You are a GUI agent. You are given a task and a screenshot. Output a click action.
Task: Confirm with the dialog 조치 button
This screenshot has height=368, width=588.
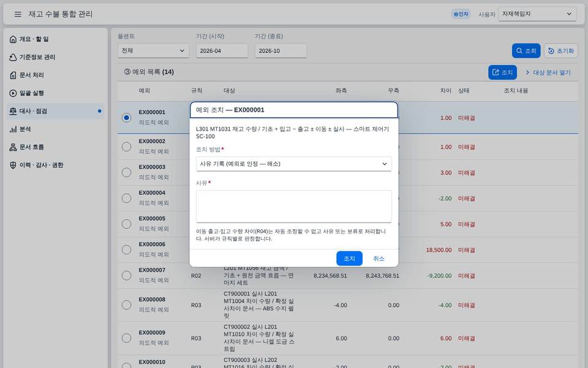[349, 258]
